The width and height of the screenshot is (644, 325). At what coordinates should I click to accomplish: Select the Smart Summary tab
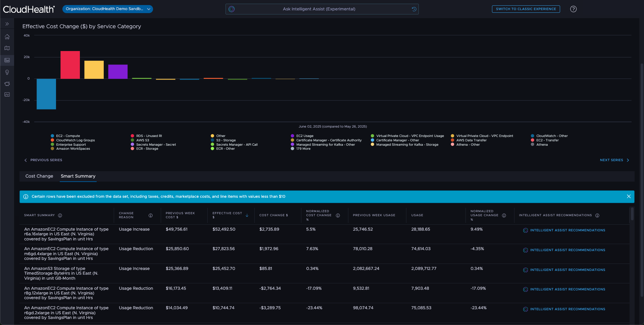pos(78,176)
